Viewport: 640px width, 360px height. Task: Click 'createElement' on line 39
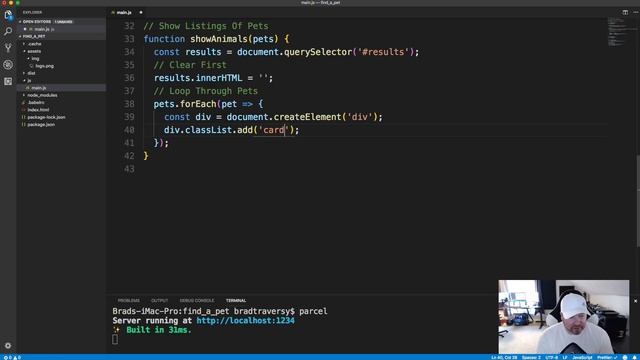tap(308, 117)
